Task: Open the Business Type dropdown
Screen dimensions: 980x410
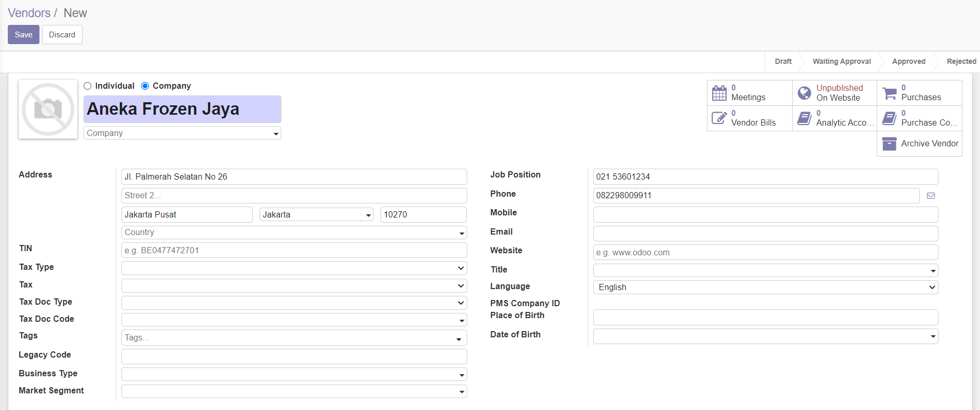Action: (294, 374)
